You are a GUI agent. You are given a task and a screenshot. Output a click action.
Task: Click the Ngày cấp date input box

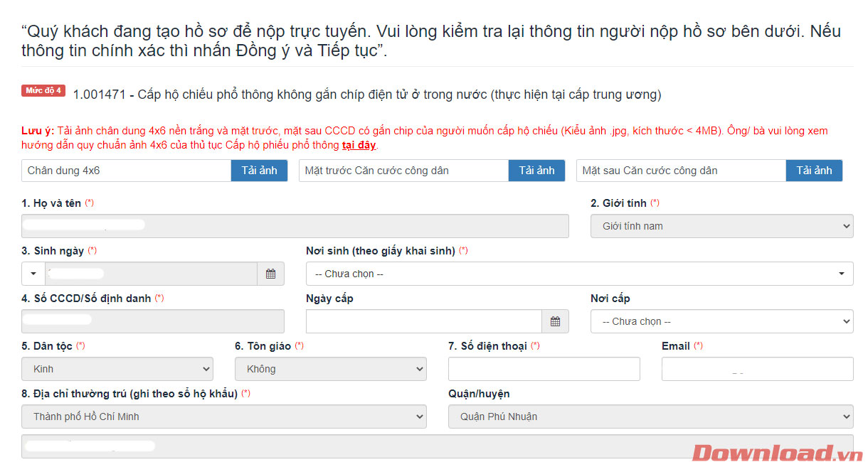(x=423, y=321)
